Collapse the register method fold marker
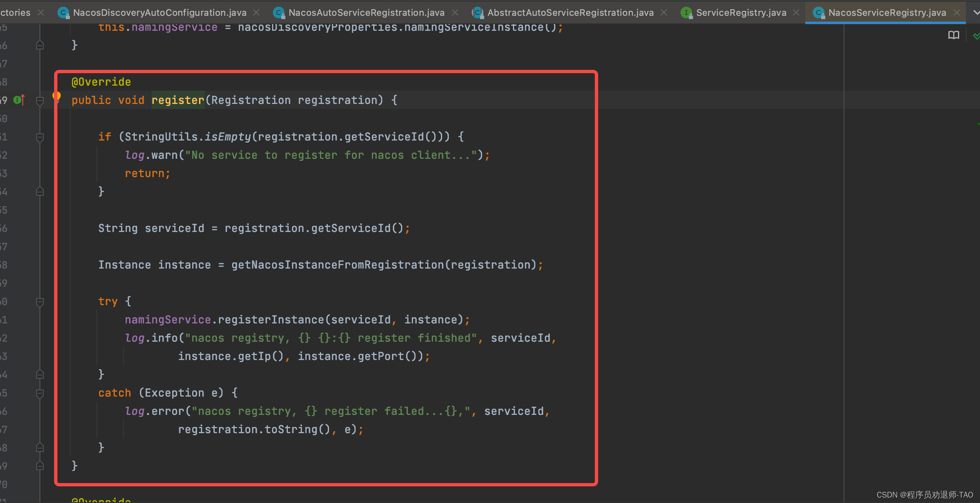The image size is (980, 503). (40, 101)
